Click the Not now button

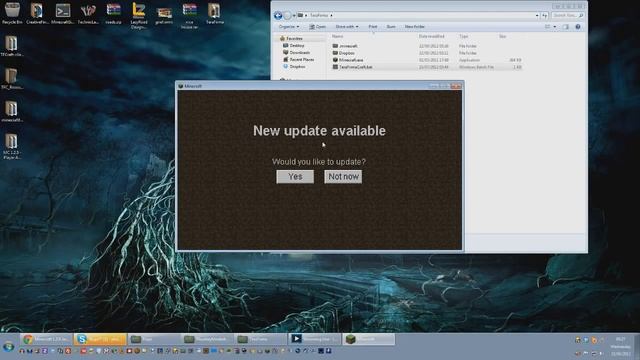[x=343, y=177]
